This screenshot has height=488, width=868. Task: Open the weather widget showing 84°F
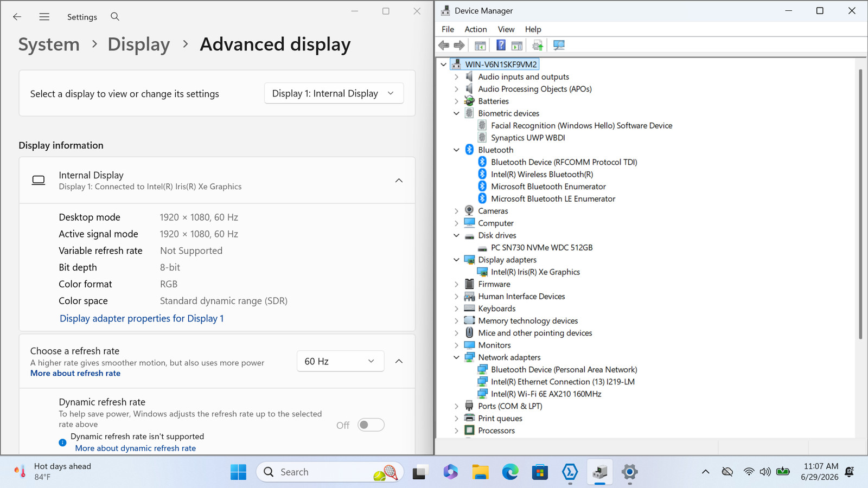(x=53, y=472)
